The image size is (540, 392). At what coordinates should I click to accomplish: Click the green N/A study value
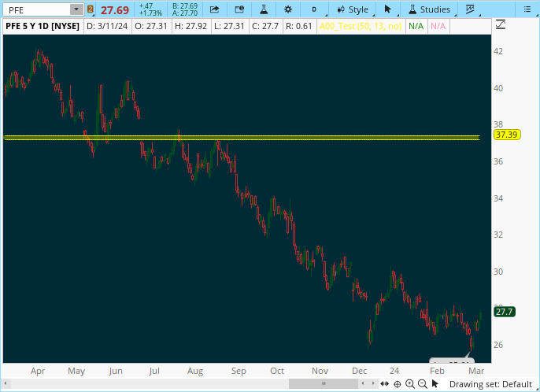click(x=416, y=26)
